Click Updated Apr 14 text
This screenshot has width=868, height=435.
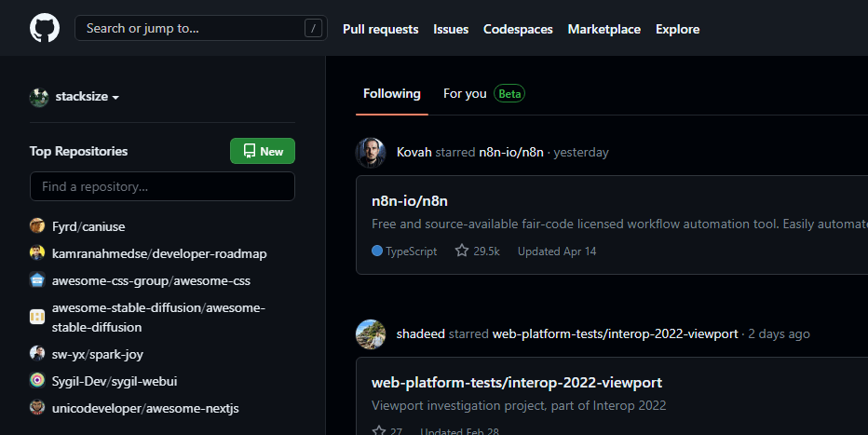point(557,251)
